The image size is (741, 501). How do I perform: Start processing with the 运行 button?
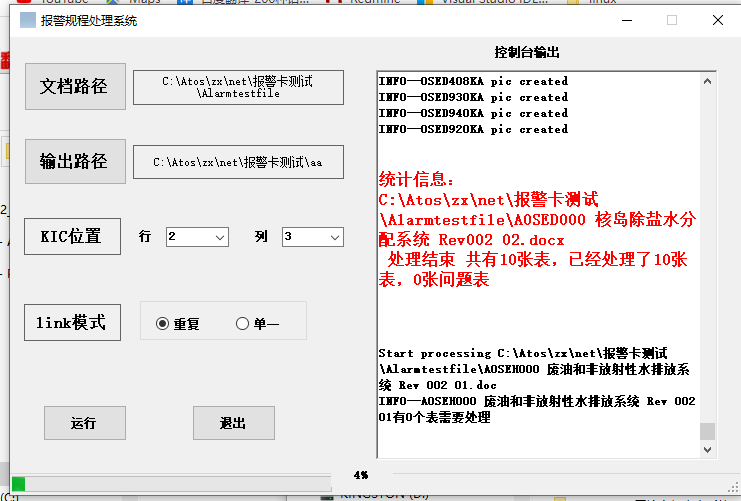(x=84, y=423)
